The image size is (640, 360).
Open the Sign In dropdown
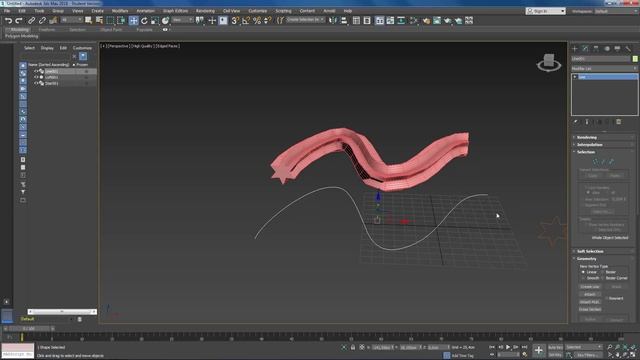(x=546, y=11)
